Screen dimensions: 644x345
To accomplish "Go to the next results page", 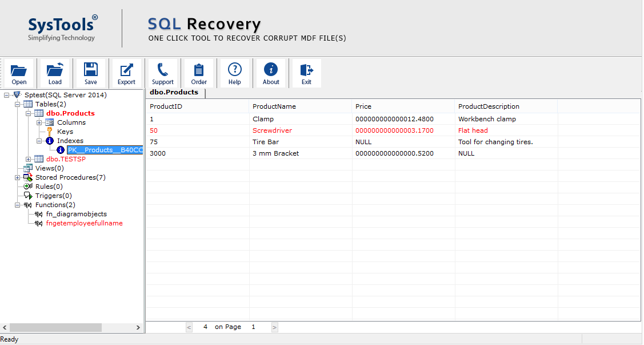I will pos(274,327).
